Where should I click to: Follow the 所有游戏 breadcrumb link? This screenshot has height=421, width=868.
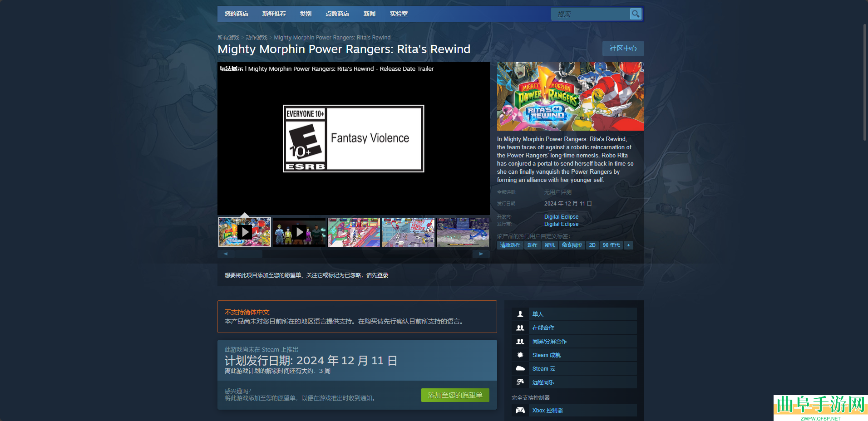(228, 38)
